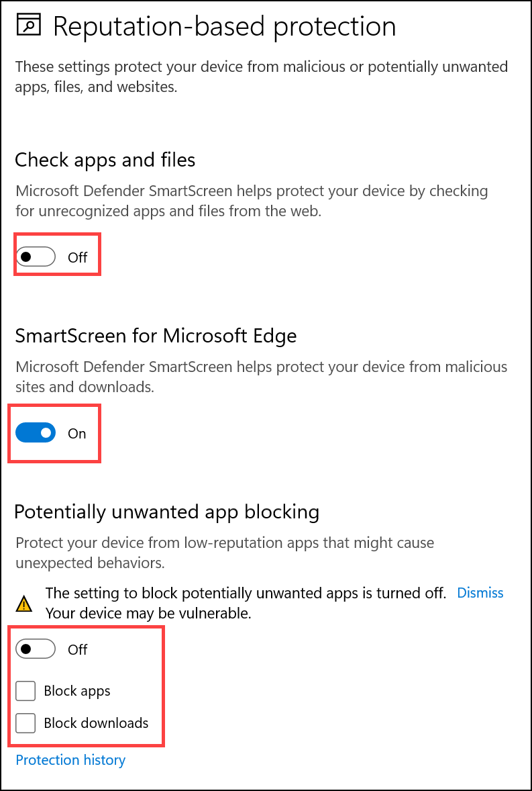Dismiss the unwanted apps warning

coord(480,592)
